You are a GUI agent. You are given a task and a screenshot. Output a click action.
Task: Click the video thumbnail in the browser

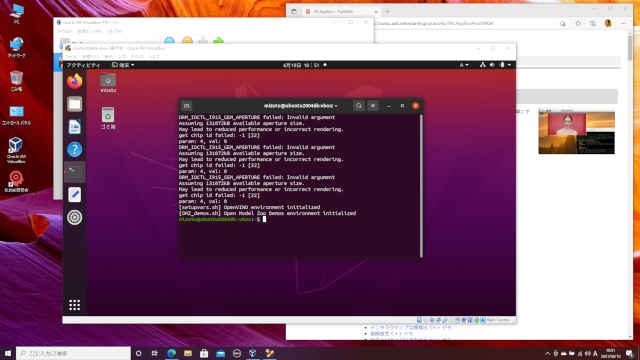pyautogui.click(x=576, y=133)
